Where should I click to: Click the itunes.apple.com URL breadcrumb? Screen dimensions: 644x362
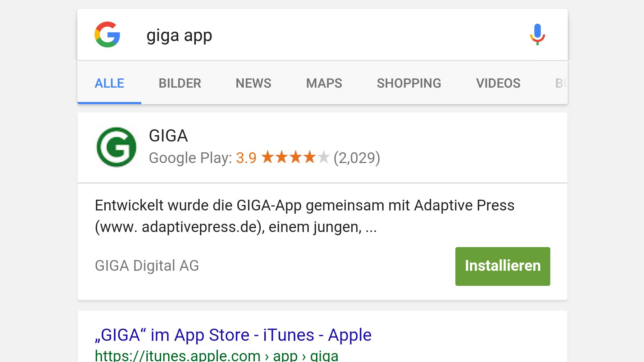pyautogui.click(x=216, y=356)
